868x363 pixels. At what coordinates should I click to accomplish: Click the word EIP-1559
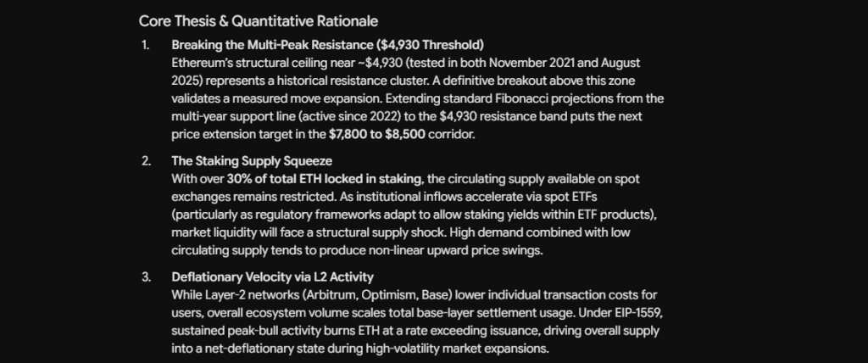639,313
